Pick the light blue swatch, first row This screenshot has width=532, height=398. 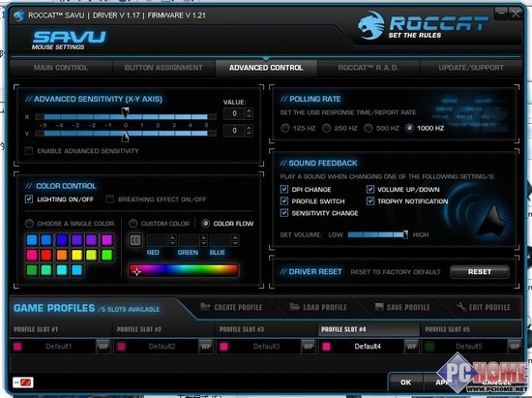click(x=32, y=240)
